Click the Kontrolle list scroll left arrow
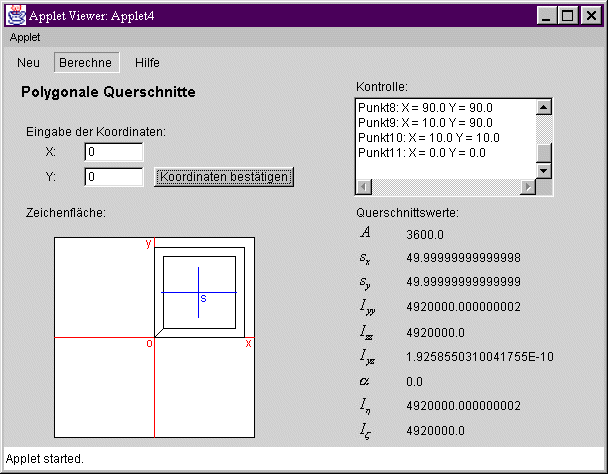The width and height of the screenshot is (608, 474). [x=364, y=187]
